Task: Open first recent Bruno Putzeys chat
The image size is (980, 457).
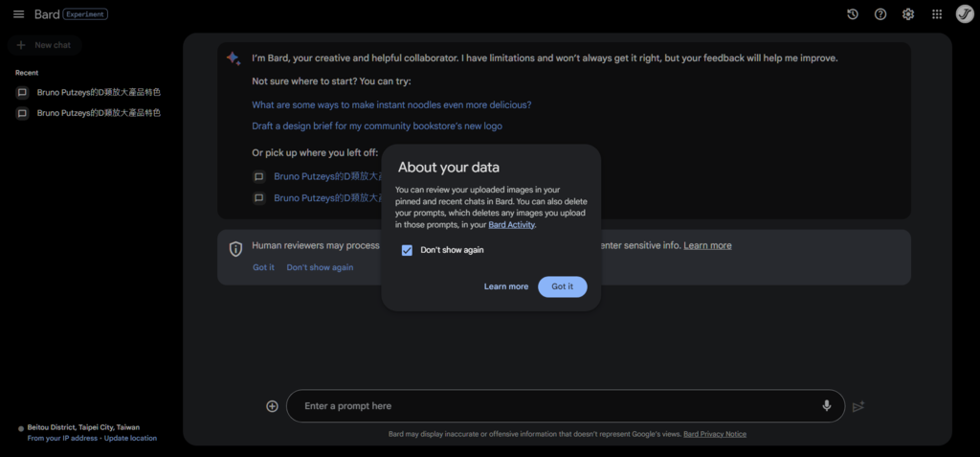Action: click(x=98, y=93)
